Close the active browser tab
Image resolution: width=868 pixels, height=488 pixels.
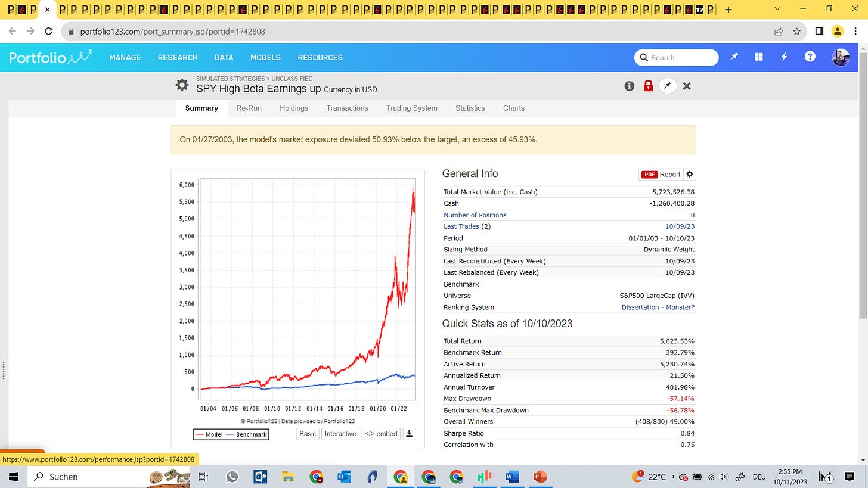pyautogui.click(x=48, y=10)
